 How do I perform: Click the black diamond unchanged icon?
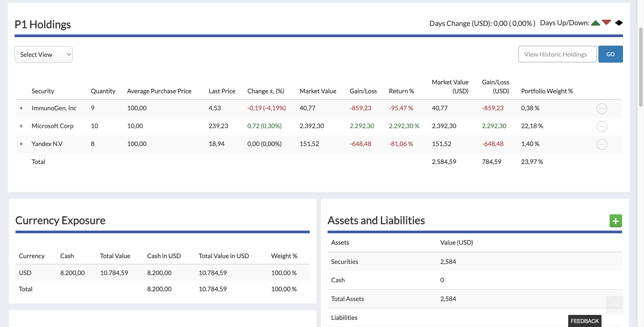(619, 23)
